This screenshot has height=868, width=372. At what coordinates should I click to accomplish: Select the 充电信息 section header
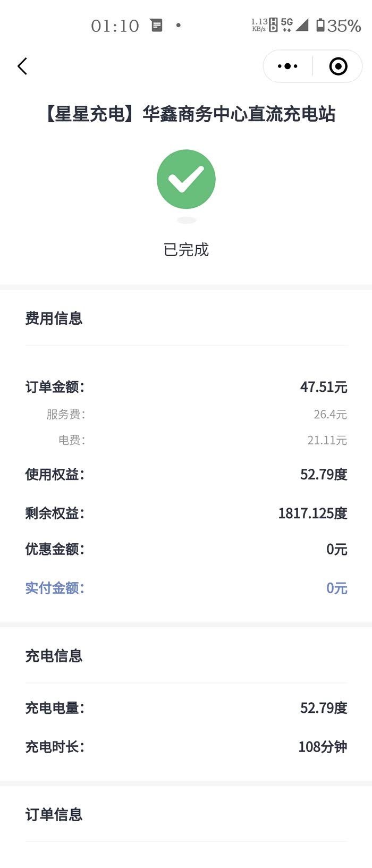pyautogui.click(x=54, y=656)
